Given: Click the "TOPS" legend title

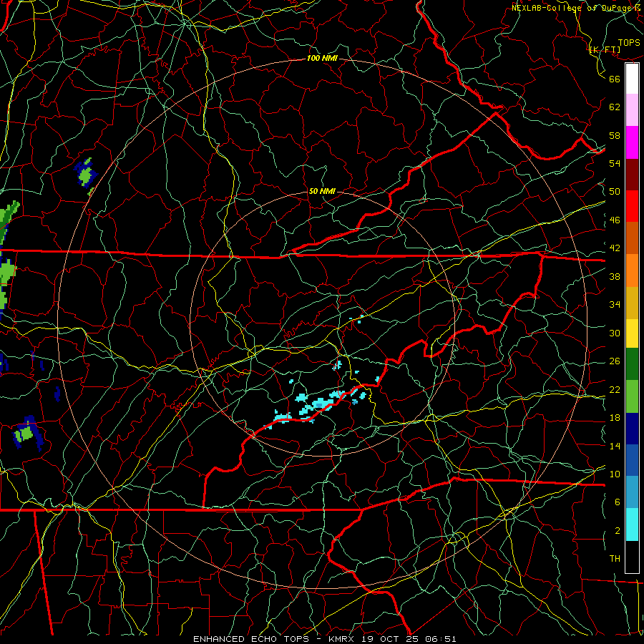Looking at the screenshot, I should tap(629, 43).
